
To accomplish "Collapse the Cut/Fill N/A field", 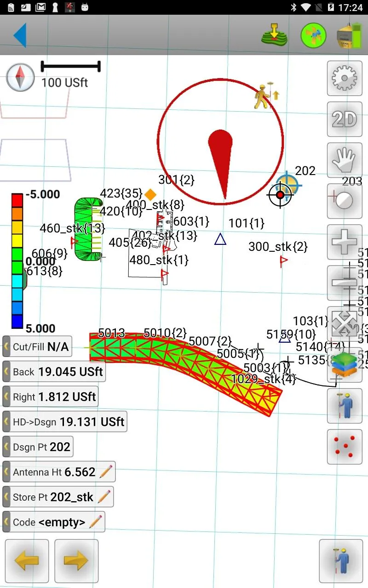I will tap(6, 346).
